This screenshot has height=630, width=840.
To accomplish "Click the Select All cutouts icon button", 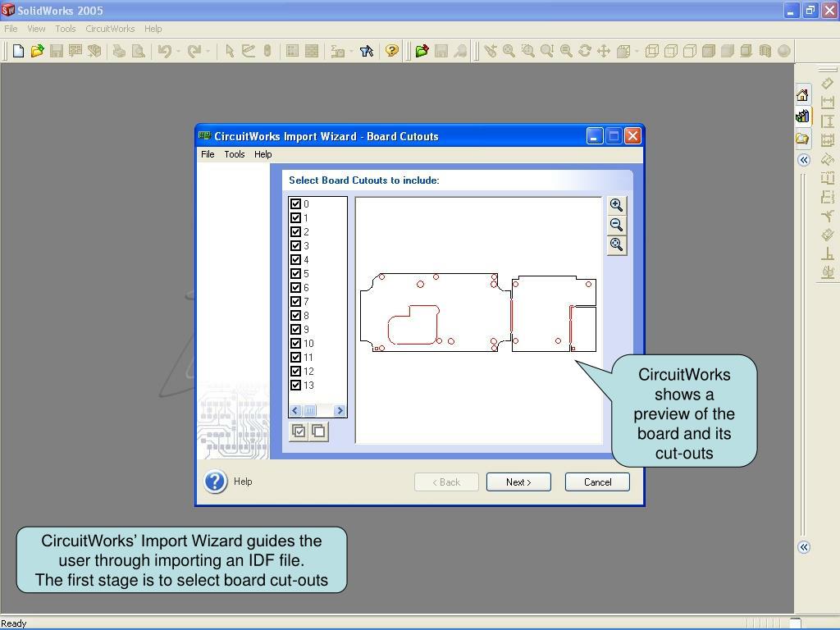I will [299, 431].
